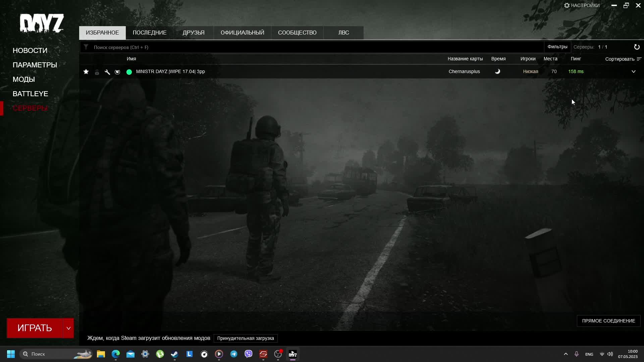Open the Сортировать options via the sort icon
This screenshot has height=362, width=644.
point(639,59)
